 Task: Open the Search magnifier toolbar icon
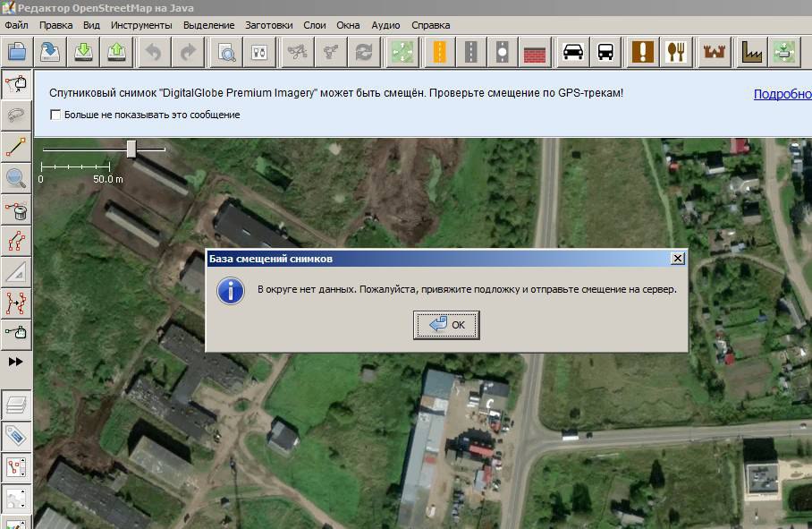tap(226, 52)
